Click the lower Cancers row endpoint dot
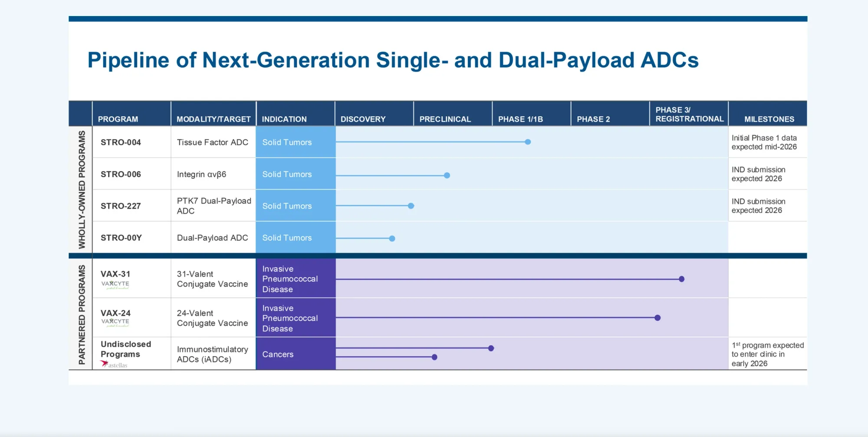Screen dimensions: 868x437 coord(434,357)
